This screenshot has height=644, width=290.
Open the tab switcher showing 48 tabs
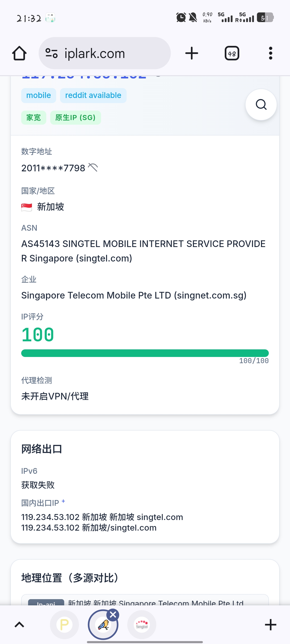click(x=232, y=53)
